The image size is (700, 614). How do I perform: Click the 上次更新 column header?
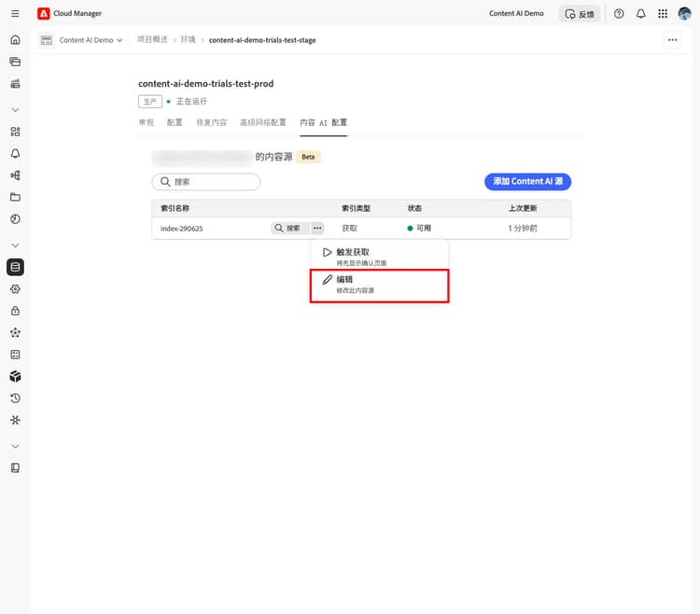523,208
